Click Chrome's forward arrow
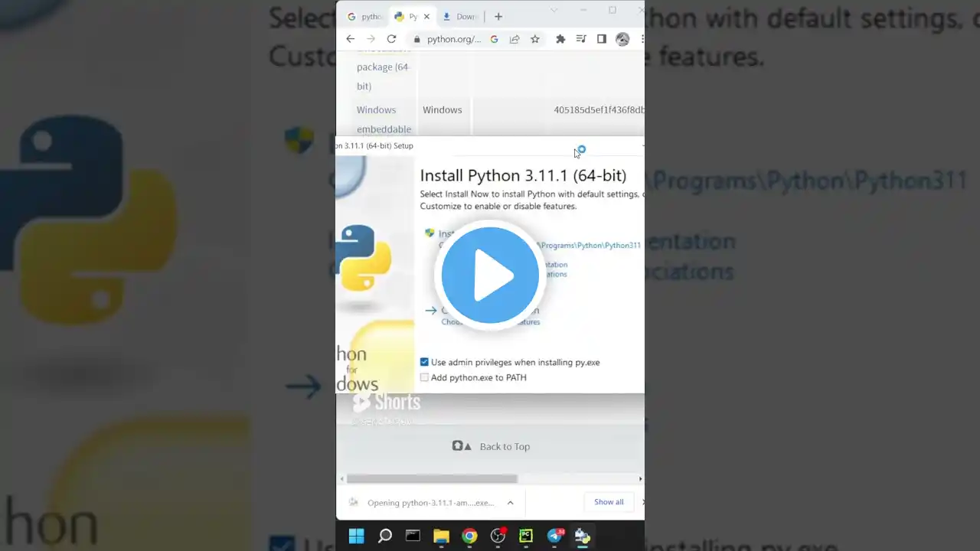Screen dimensions: 980x551 (371, 39)
